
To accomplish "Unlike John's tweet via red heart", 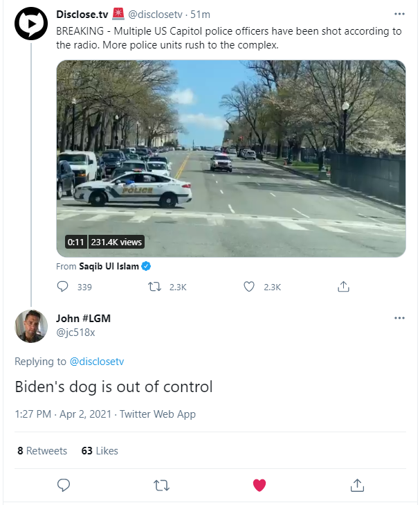I will (x=259, y=486).
